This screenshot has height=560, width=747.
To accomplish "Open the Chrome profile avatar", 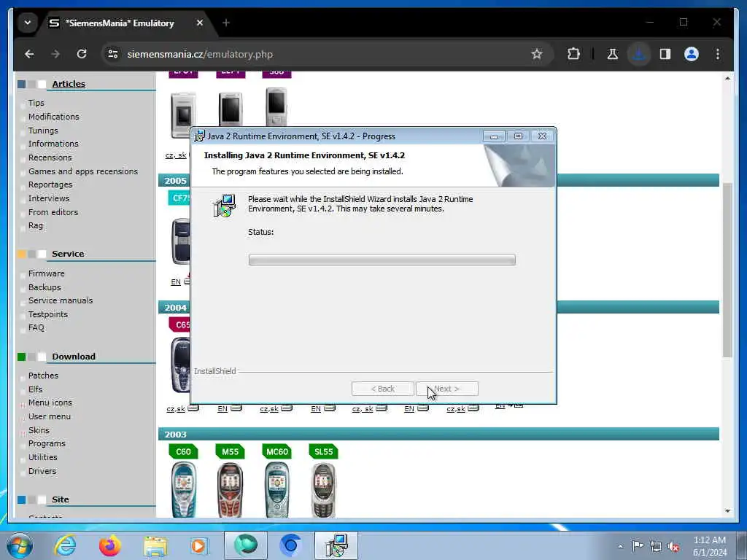I will click(692, 54).
